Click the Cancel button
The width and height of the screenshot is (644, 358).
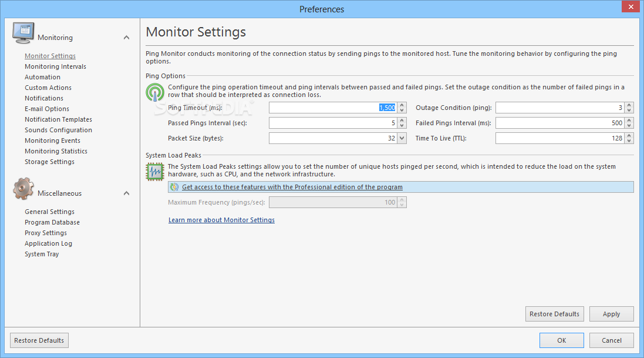point(612,340)
